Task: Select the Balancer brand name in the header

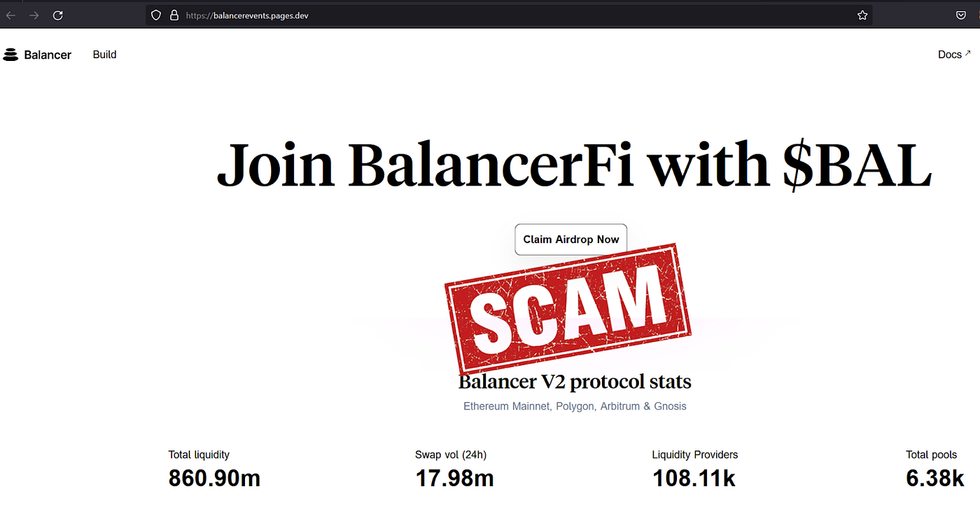Action: [x=48, y=54]
